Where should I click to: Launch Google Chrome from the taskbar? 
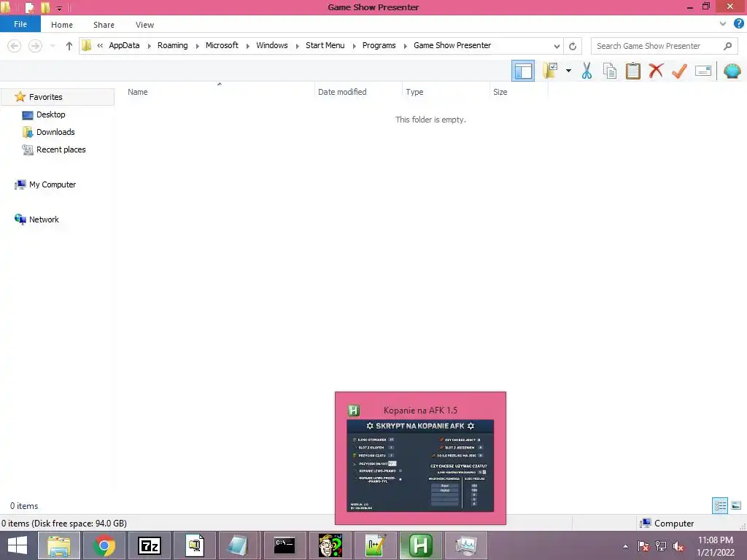point(104,545)
